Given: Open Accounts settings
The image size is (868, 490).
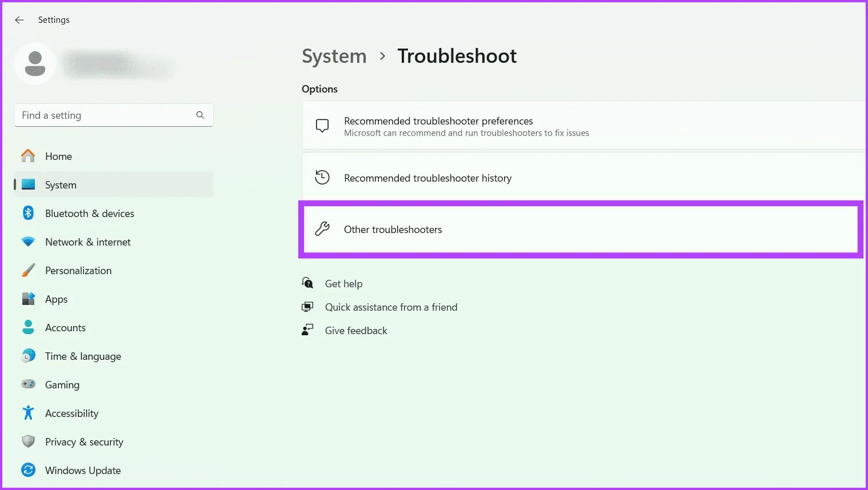Looking at the screenshot, I should pyautogui.click(x=65, y=328).
